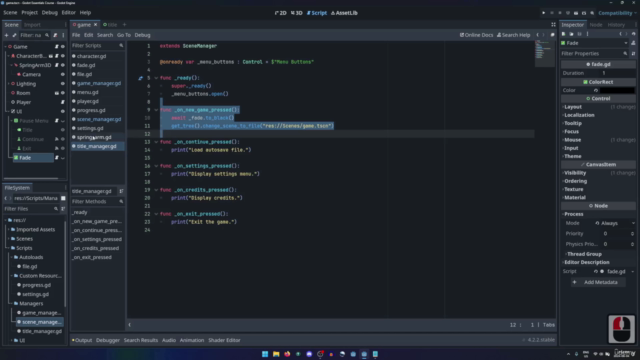Image resolution: width=640 pixels, height=360 pixels.
Task: Click the Filter Scripts search field
Action: click(x=97, y=46)
